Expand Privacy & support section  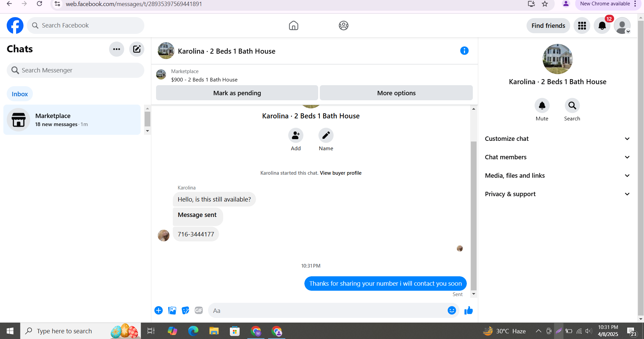[557, 194]
